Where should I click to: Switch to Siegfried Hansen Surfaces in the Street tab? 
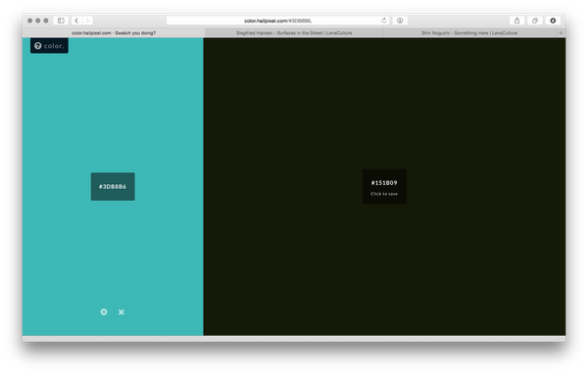(x=294, y=33)
